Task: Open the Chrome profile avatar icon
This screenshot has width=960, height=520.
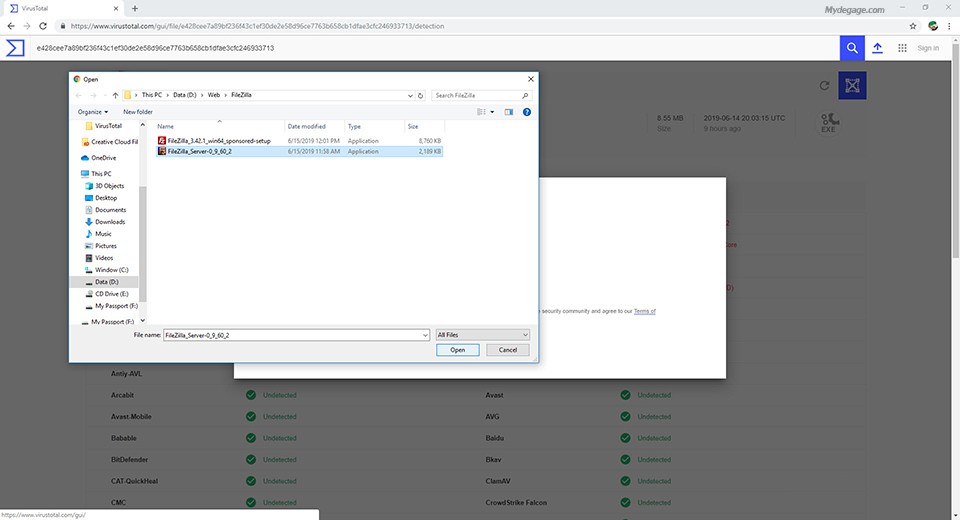Action: (933, 26)
